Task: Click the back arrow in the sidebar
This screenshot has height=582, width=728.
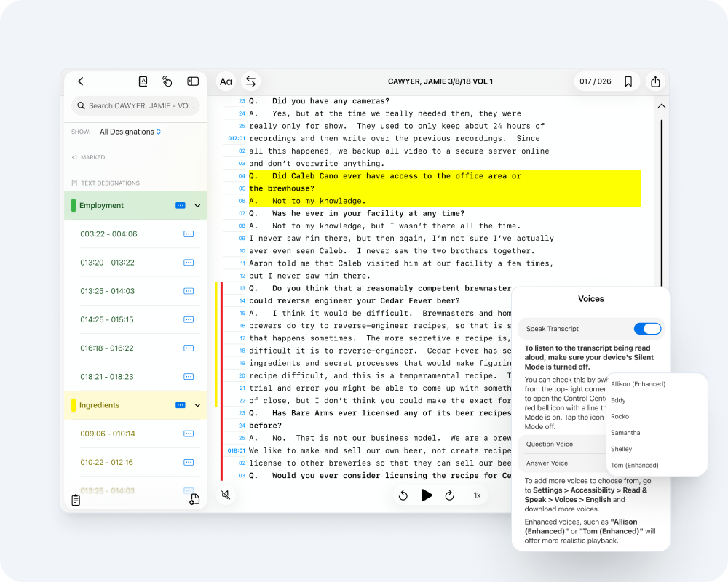Action: (x=81, y=81)
